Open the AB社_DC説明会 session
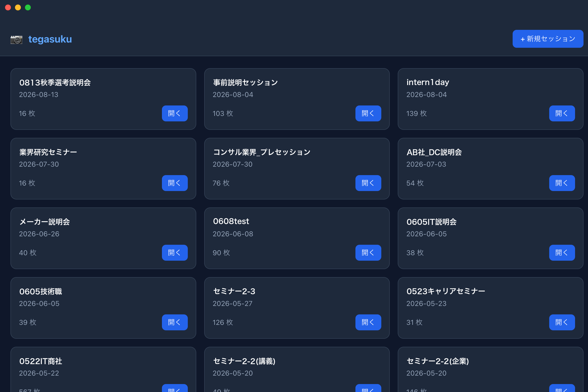Screen dimensions: 588x392 562,183
